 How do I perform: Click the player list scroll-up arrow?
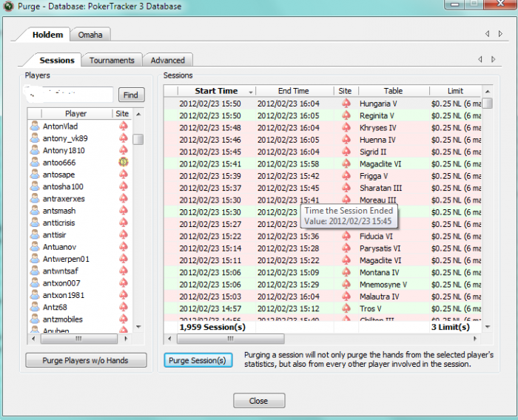(139, 114)
